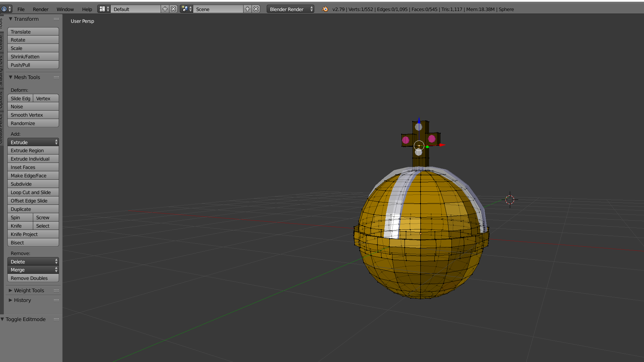Open the Extrude dropdown
Screen dimensions: 644x362
point(33,142)
